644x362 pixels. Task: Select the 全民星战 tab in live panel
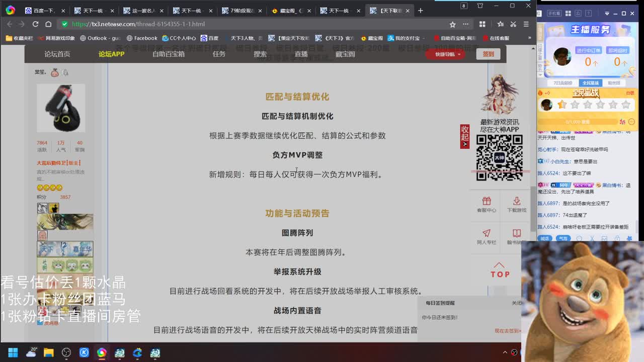click(590, 82)
